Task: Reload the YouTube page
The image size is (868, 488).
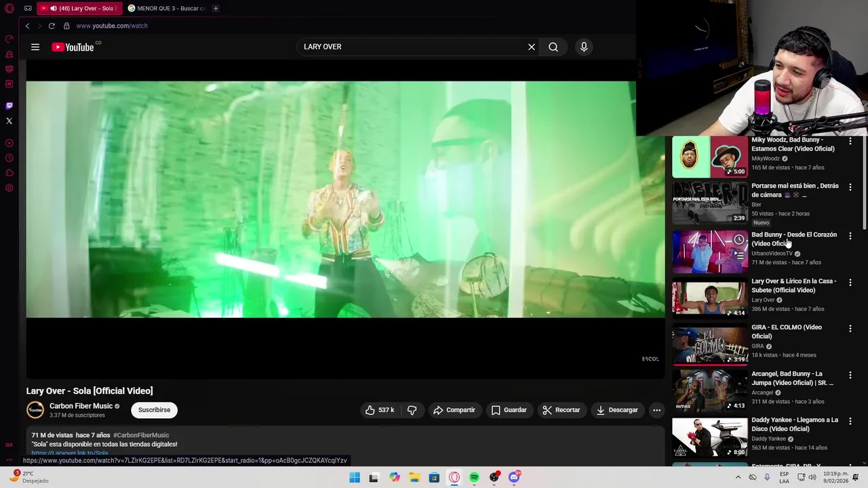Action: point(52,26)
